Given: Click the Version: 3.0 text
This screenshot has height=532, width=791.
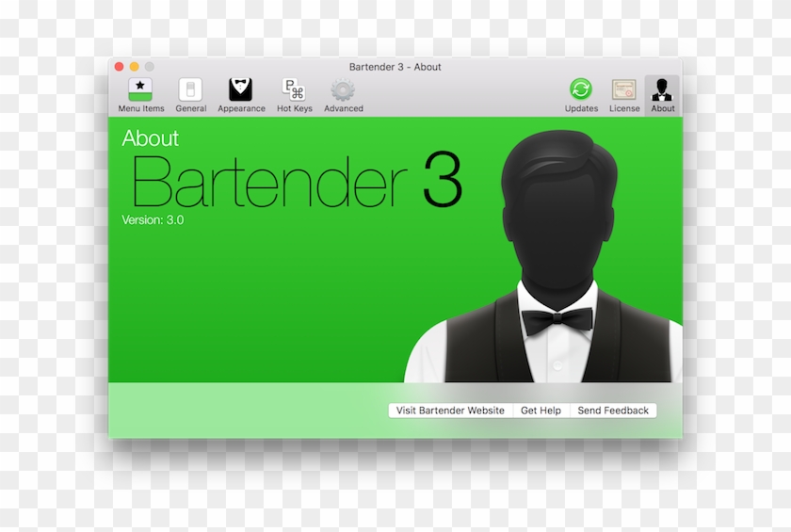Looking at the screenshot, I should coord(153,219).
